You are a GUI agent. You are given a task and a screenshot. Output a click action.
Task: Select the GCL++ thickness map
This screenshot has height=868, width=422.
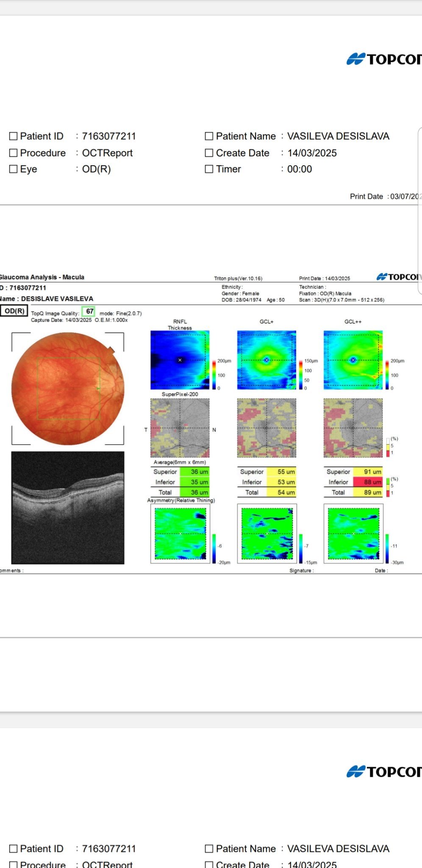[x=353, y=360]
